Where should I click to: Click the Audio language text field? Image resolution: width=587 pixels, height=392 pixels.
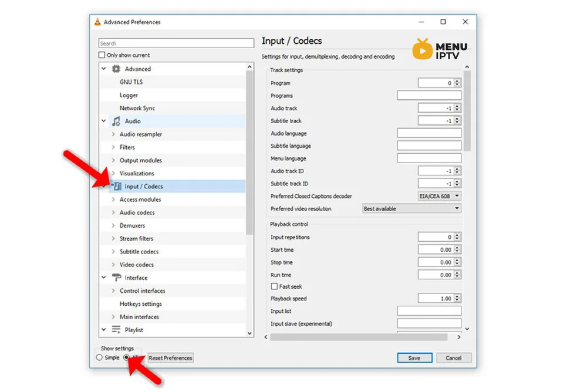click(x=429, y=133)
